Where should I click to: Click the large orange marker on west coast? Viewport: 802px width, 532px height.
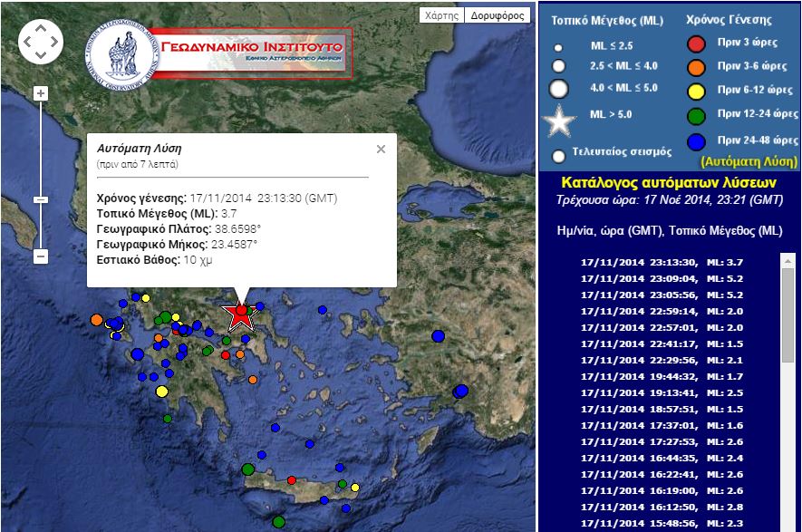pyautogui.click(x=97, y=319)
